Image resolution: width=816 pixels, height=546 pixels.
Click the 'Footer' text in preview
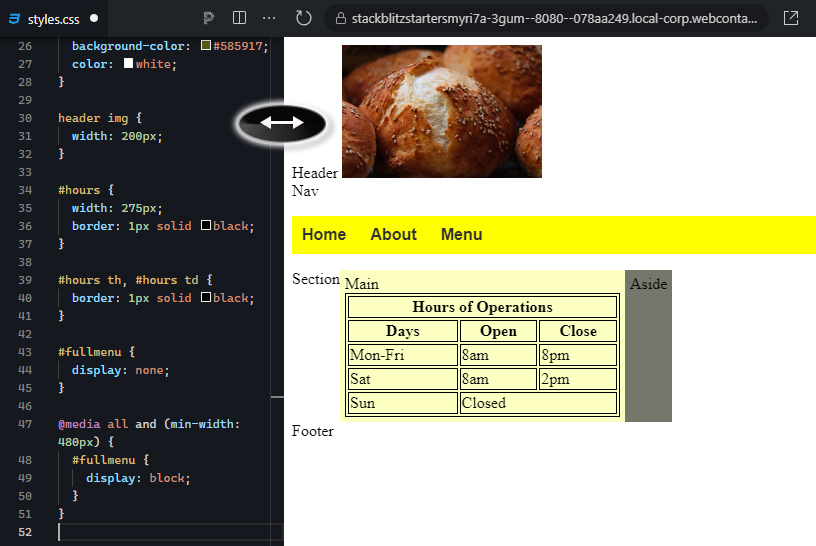[x=313, y=431]
